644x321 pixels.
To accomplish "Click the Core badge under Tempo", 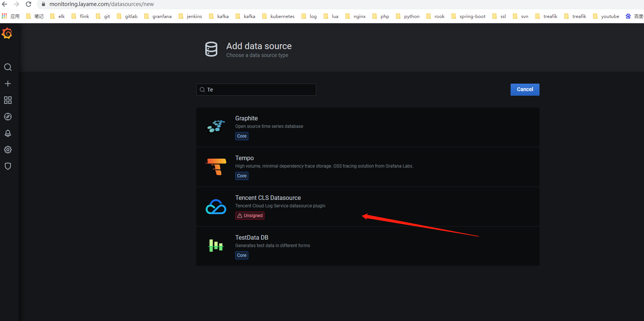I will coord(242,176).
